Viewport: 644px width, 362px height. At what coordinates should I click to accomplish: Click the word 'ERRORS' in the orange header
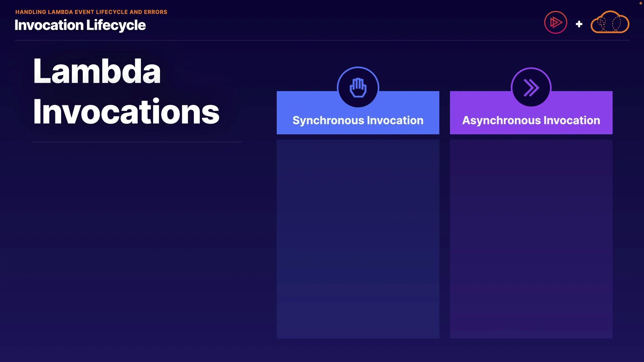click(x=155, y=12)
